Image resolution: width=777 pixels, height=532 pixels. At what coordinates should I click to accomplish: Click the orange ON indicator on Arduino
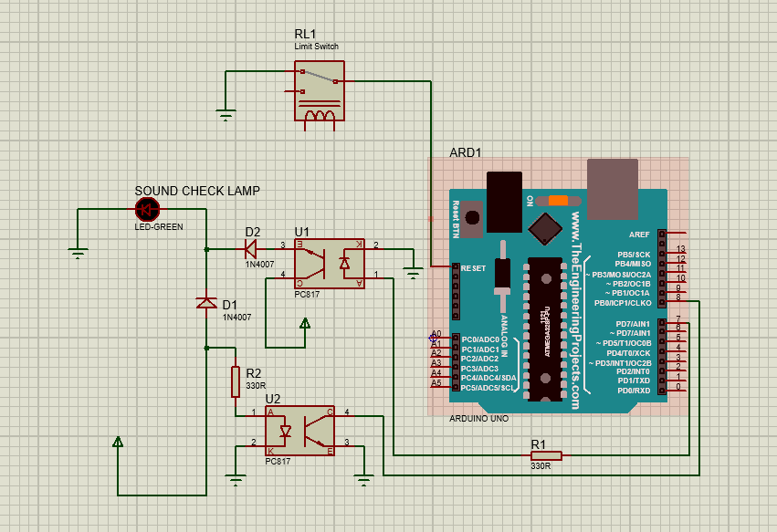coord(558,199)
